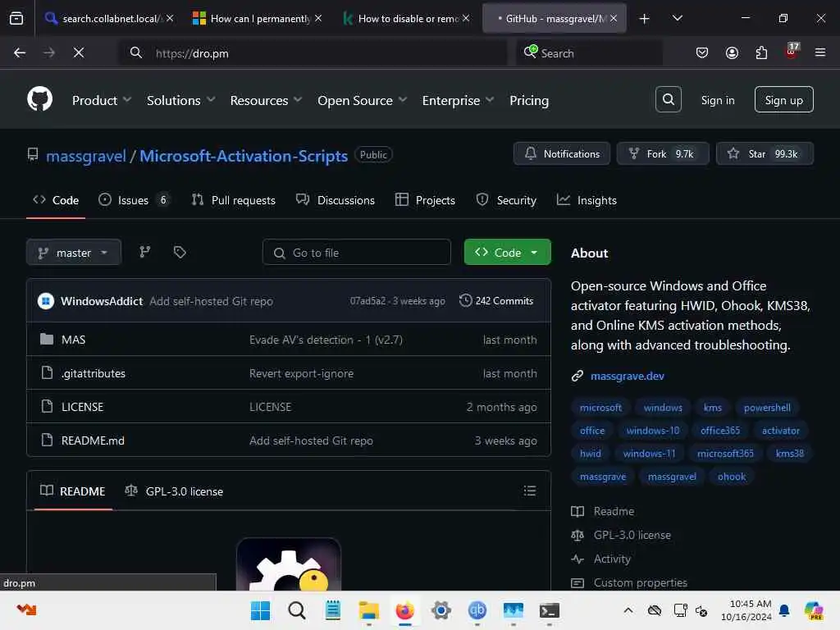This screenshot has height=630, width=840.
Task: Open the .gitattributes file
Action: 93,373
